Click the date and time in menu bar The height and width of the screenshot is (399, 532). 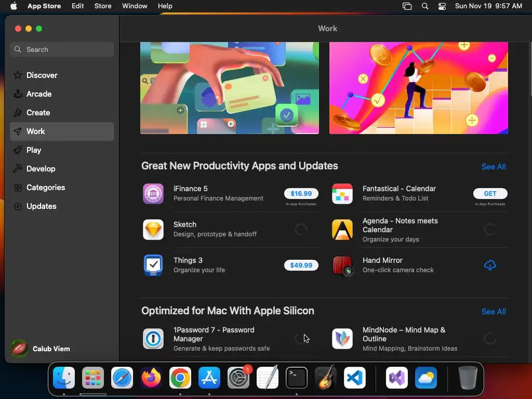tap(488, 6)
